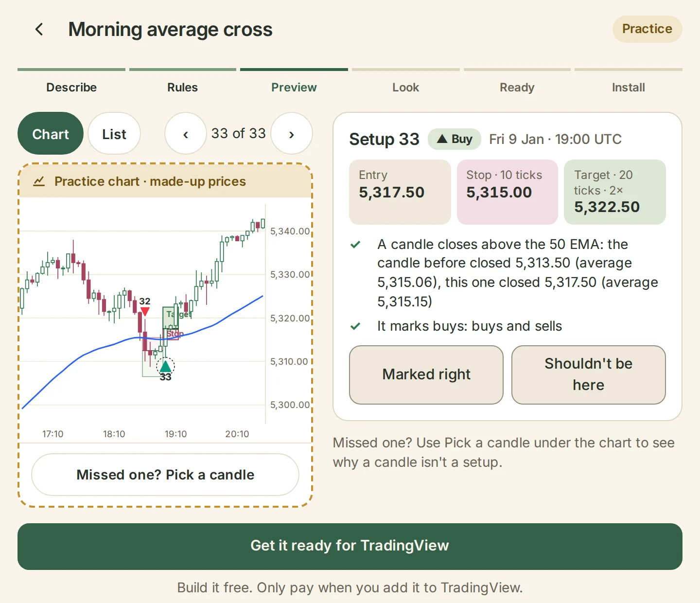Open the Rules step tab
The width and height of the screenshot is (700, 603).
pos(183,88)
